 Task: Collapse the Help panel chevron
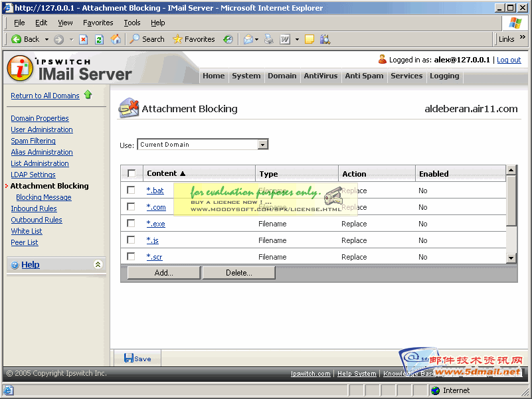[x=98, y=264]
